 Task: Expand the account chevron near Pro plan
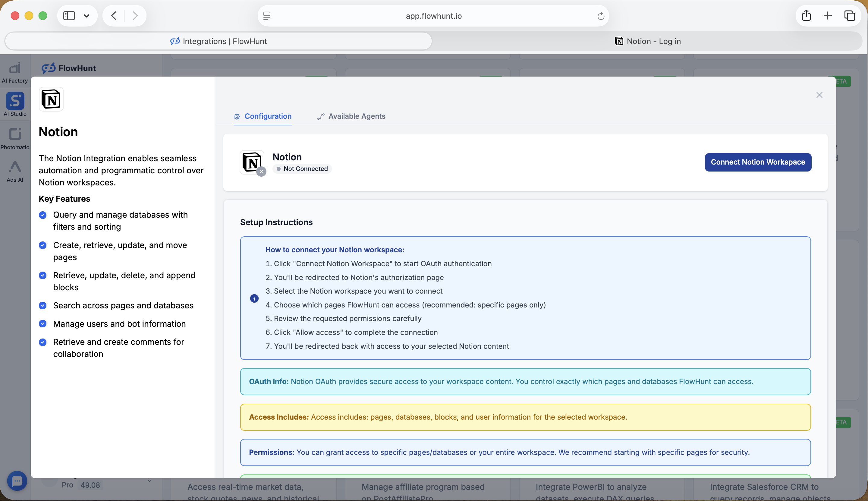(150, 481)
